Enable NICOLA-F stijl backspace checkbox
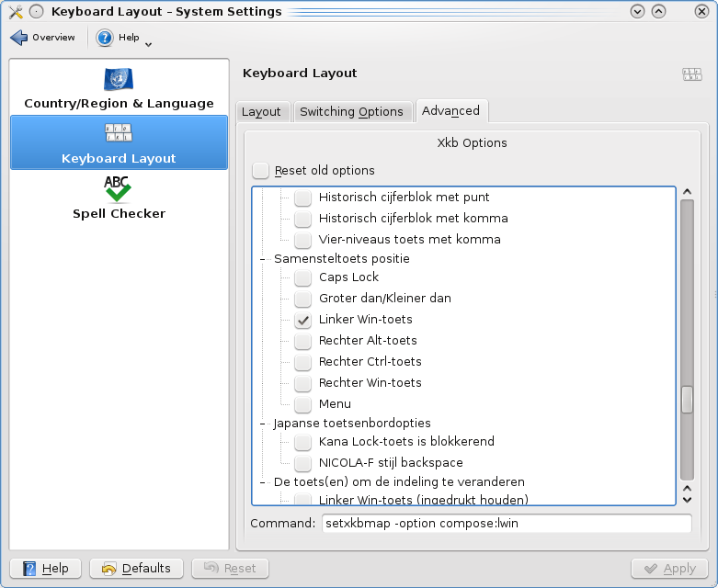 point(302,463)
